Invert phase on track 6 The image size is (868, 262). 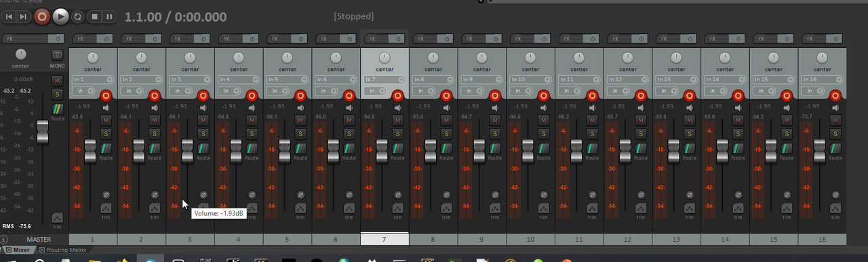tap(349, 195)
